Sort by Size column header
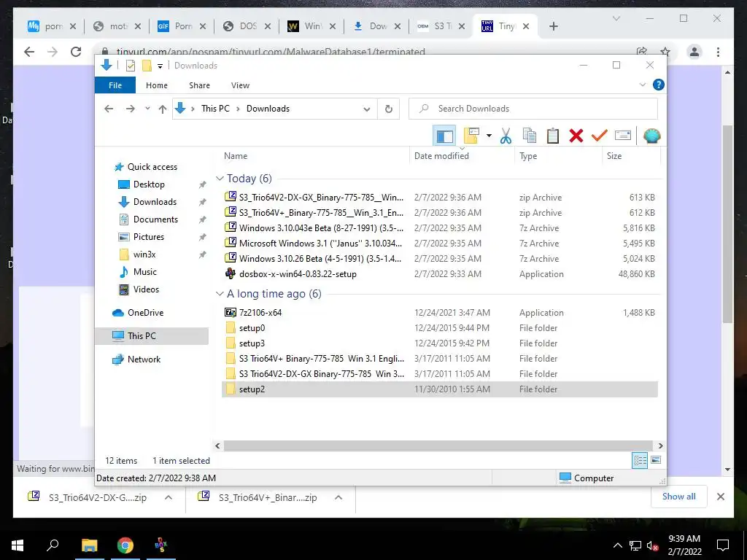The height and width of the screenshot is (560, 747). (614, 156)
